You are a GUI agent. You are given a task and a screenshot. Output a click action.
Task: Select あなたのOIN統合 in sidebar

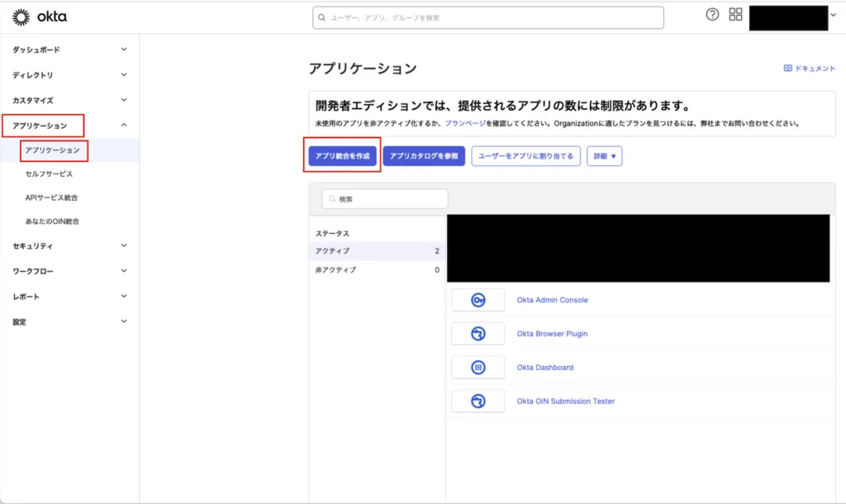(x=52, y=221)
